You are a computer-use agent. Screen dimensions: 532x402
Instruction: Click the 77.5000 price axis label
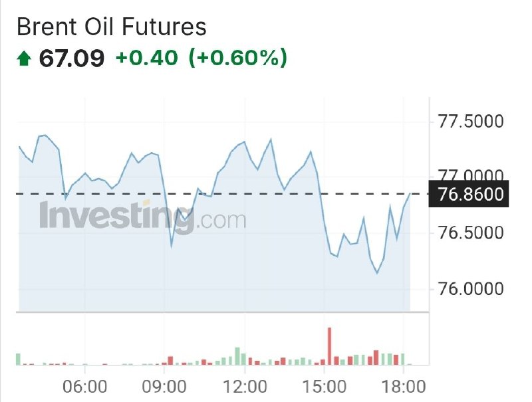click(x=471, y=122)
